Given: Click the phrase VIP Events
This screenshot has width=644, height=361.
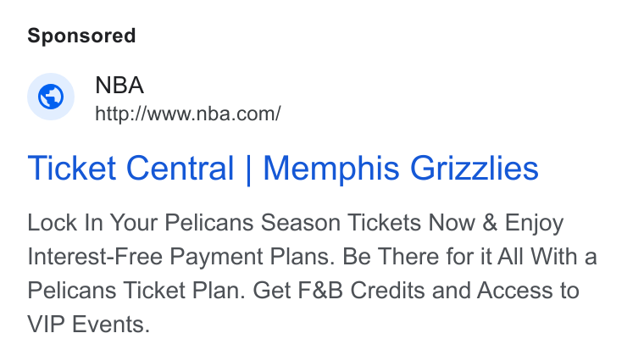Looking at the screenshot, I should point(89,325).
